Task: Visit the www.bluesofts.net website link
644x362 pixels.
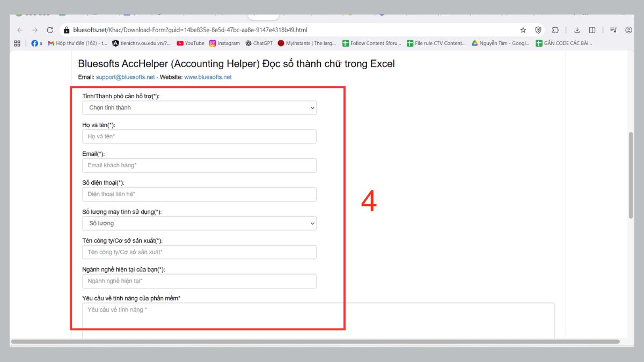Action: (208, 77)
